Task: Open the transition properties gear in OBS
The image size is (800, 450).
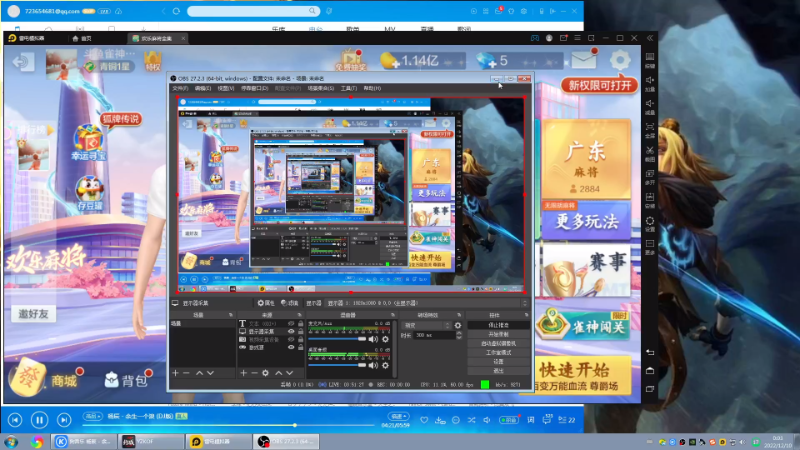Action: click(x=458, y=325)
